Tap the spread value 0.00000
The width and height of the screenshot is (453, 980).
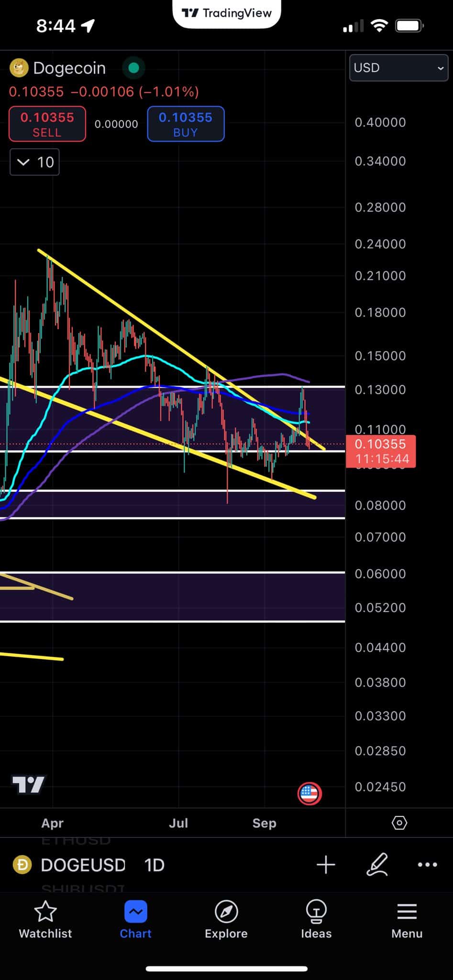(x=116, y=124)
